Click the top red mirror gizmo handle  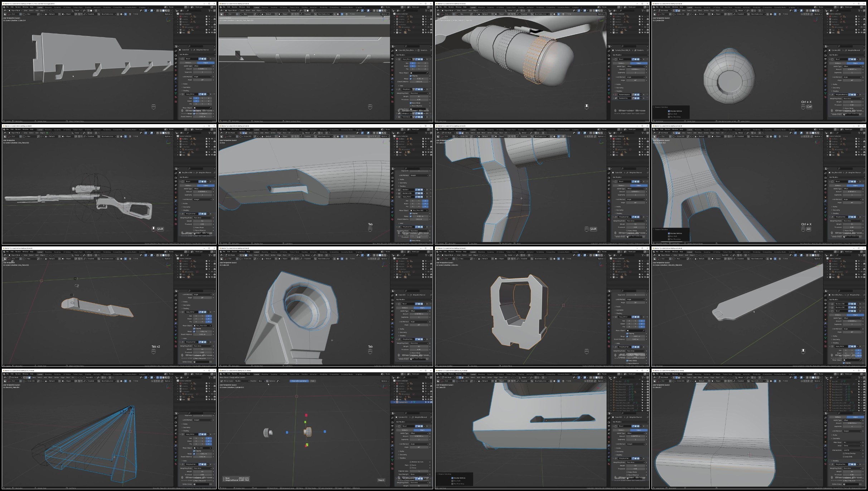pyautogui.click(x=306, y=415)
